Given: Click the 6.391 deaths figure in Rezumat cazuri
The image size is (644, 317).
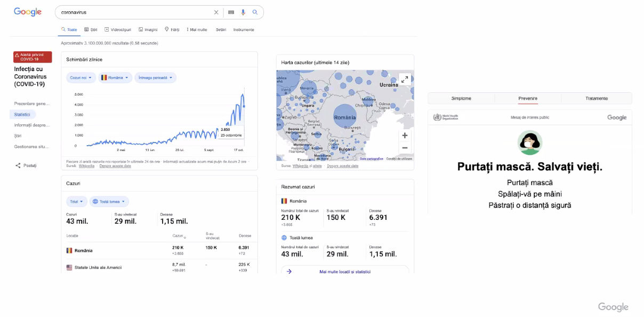Looking at the screenshot, I should click(x=378, y=217).
